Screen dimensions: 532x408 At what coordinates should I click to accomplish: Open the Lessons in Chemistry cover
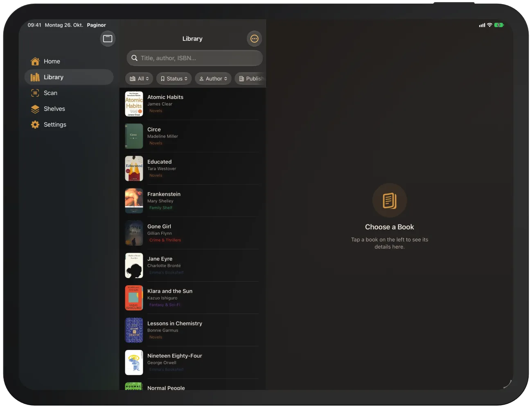point(134,330)
